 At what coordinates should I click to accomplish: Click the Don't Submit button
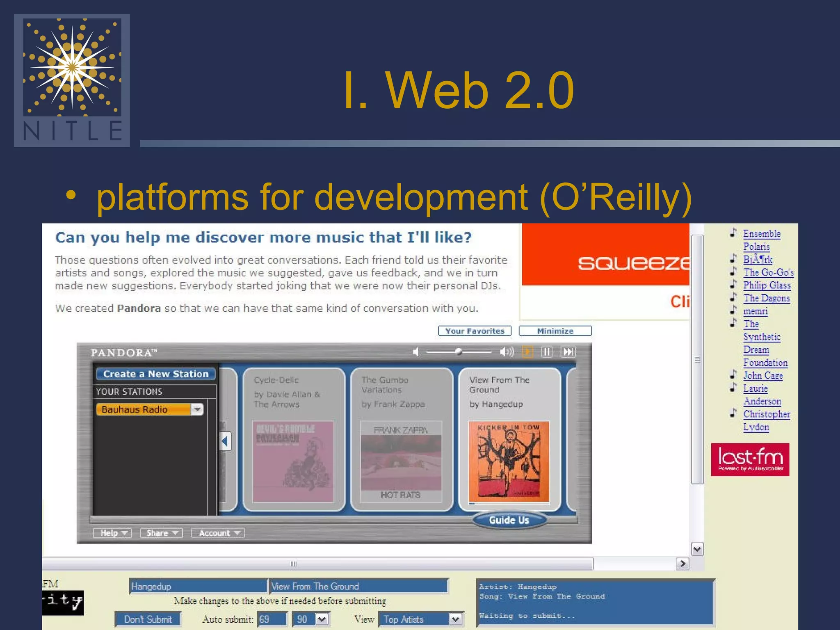pos(148,619)
